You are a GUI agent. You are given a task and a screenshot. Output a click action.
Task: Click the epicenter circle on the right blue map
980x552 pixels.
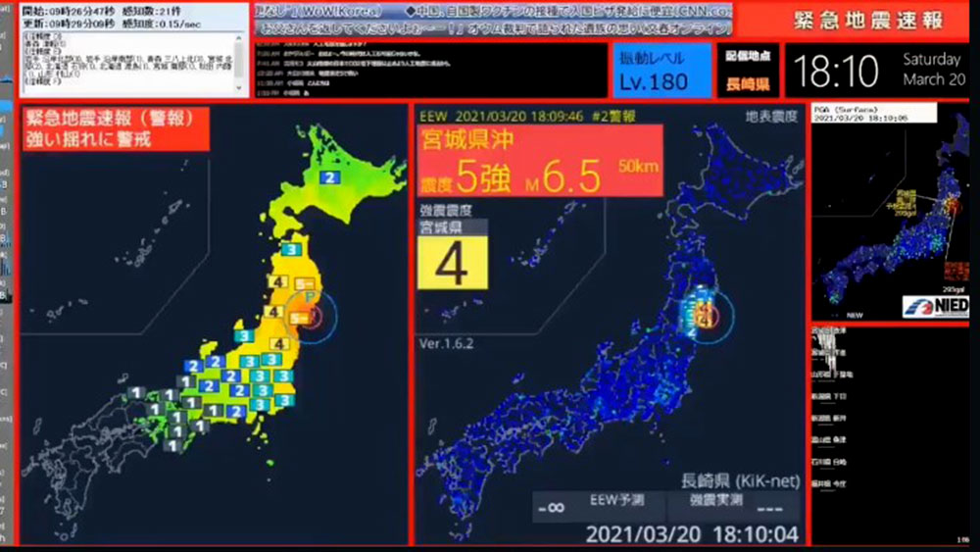(705, 318)
